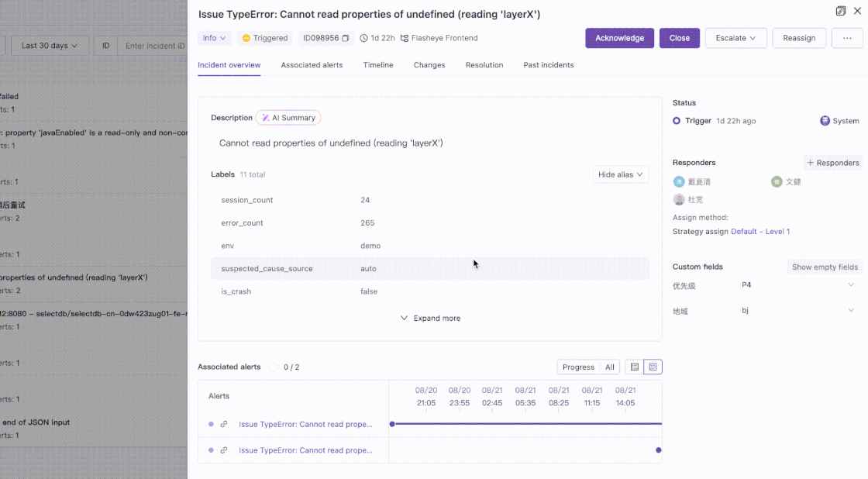
Task: Toggle the Progress alerts filter
Action: [x=578, y=367]
